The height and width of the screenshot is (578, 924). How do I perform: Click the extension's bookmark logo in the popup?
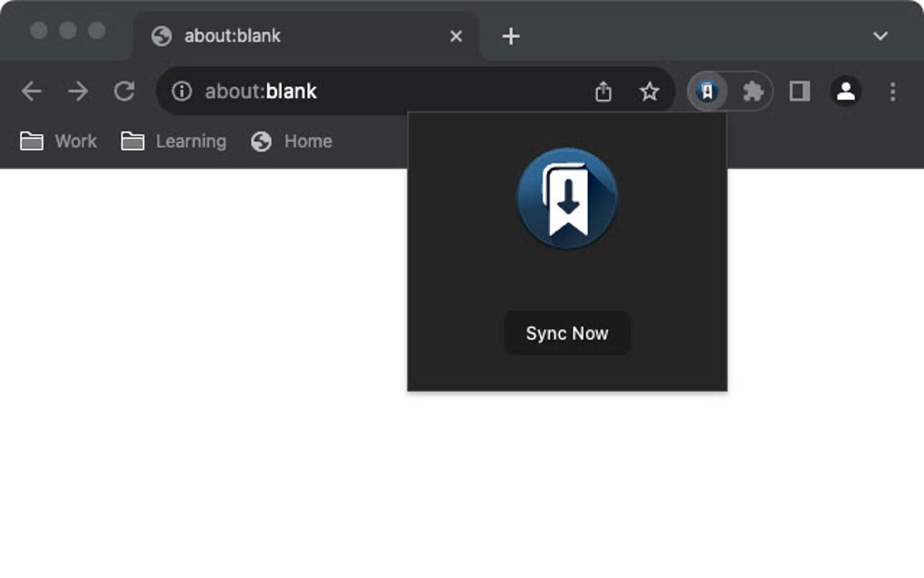(566, 197)
